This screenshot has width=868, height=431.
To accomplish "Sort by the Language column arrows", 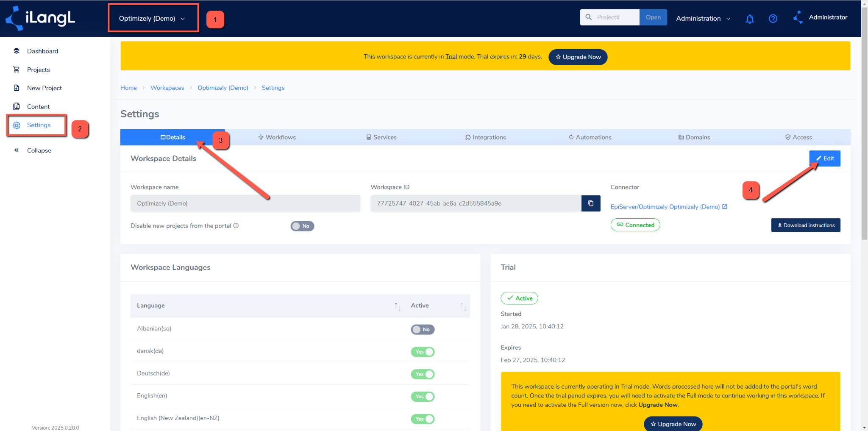I will (x=397, y=306).
